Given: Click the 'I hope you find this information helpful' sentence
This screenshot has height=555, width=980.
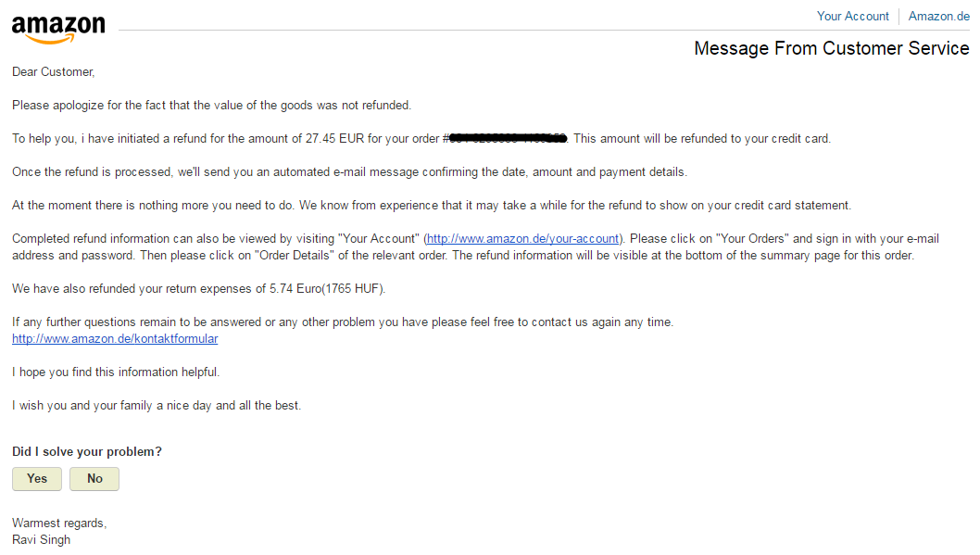Looking at the screenshot, I should click(116, 372).
